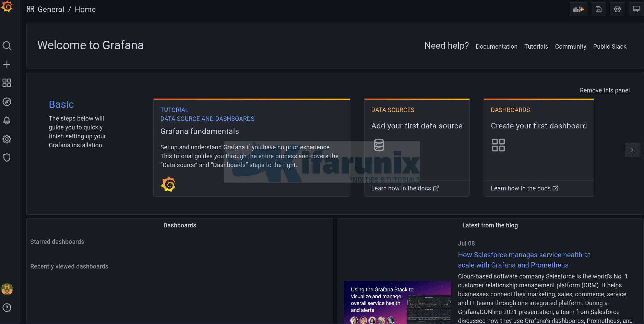Open the Grafana fundamentals tutorial title
The width and height of the screenshot is (644, 324).
coord(200,132)
